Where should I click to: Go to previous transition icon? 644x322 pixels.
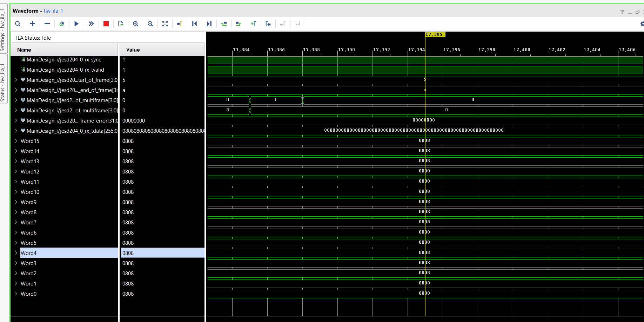224,24
